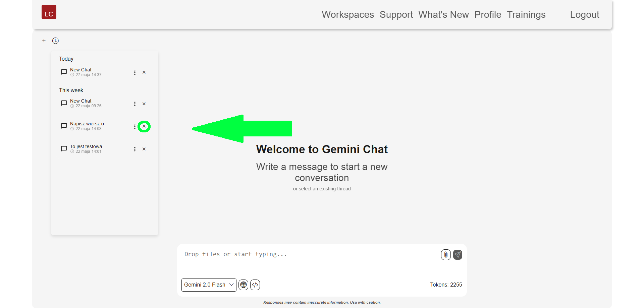
Task: Toggle chat history clock icon
Action: pyautogui.click(x=55, y=41)
